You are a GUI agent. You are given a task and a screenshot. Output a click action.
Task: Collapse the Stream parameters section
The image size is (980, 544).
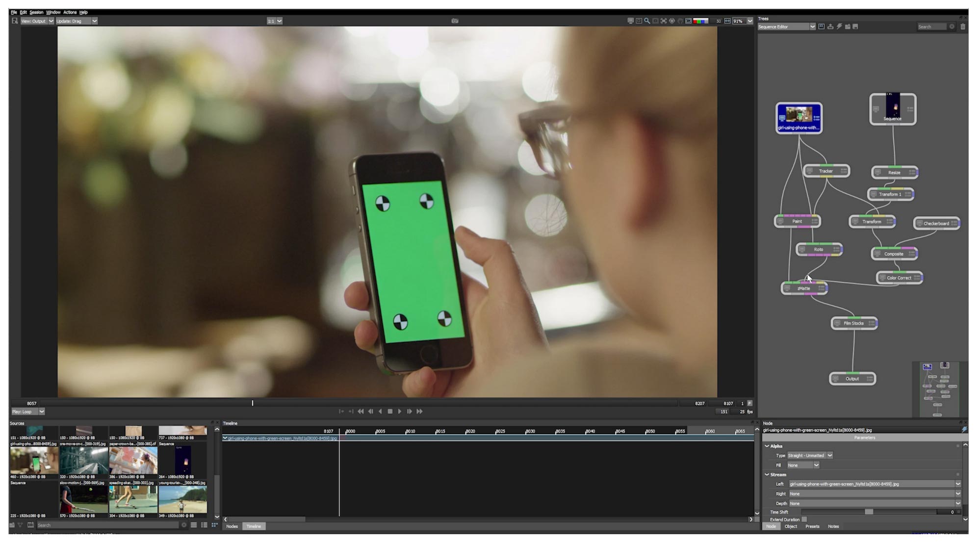pos(767,475)
